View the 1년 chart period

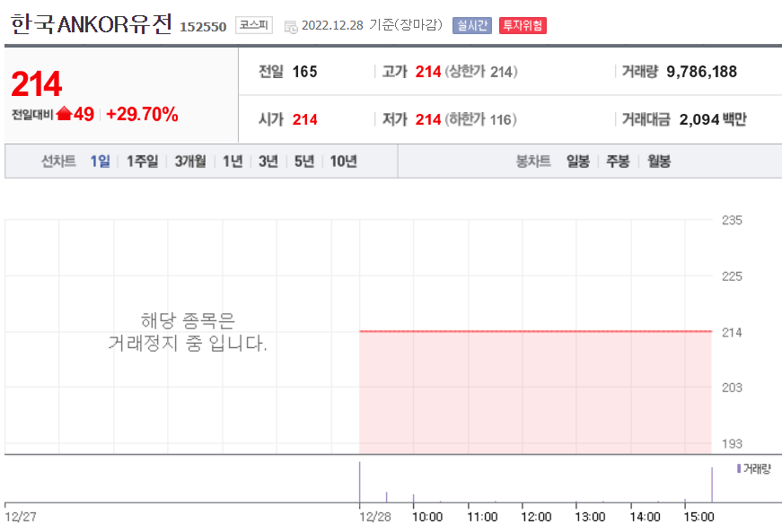pyautogui.click(x=232, y=161)
